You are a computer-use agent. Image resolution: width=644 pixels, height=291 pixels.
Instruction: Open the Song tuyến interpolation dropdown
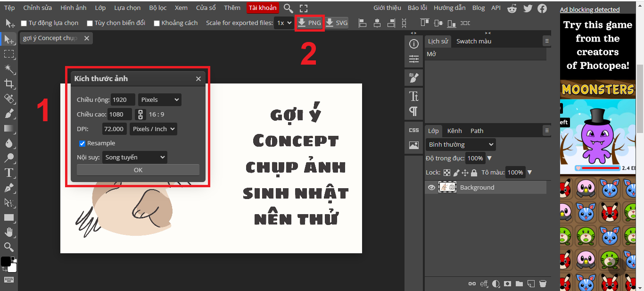(x=135, y=157)
